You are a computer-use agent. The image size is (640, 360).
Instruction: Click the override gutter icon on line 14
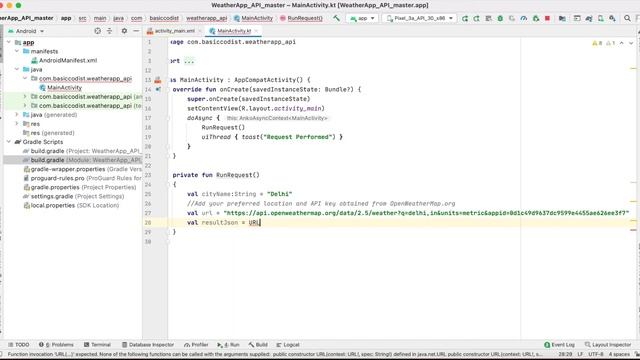pos(158,89)
